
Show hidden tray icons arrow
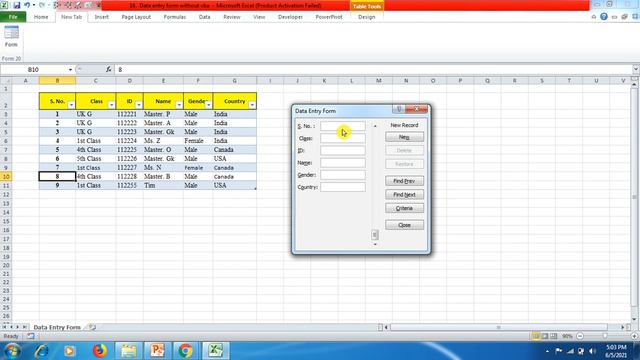[547, 351]
